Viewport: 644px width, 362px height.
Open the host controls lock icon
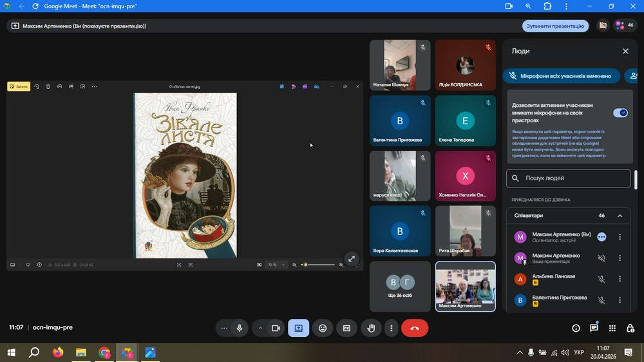pyautogui.click(x=630, y=328)
